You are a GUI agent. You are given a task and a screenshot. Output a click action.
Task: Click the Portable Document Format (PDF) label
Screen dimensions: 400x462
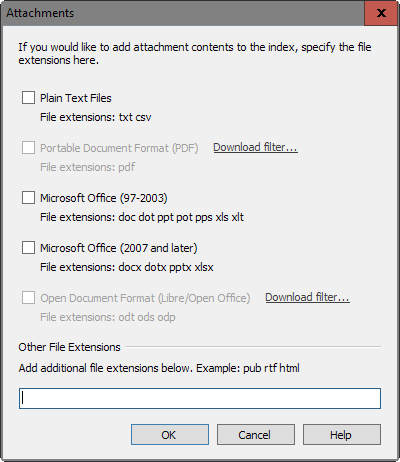coord(119,148)
